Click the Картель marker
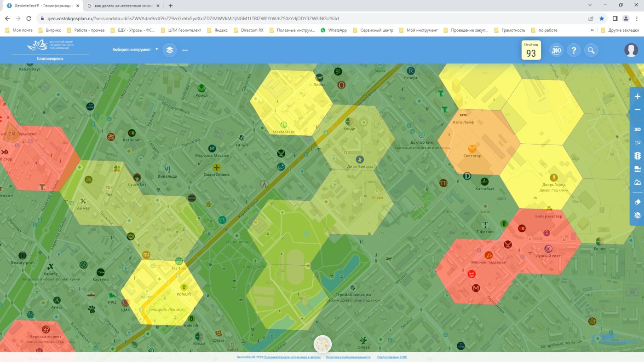 [100, 272]
